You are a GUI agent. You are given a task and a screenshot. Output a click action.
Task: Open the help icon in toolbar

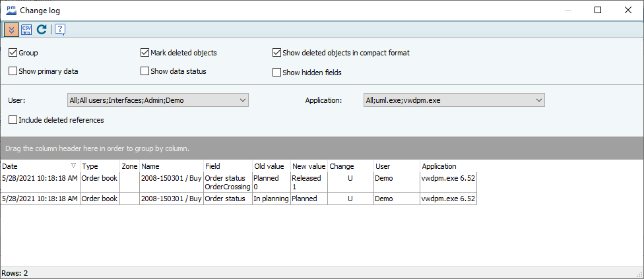59,29
